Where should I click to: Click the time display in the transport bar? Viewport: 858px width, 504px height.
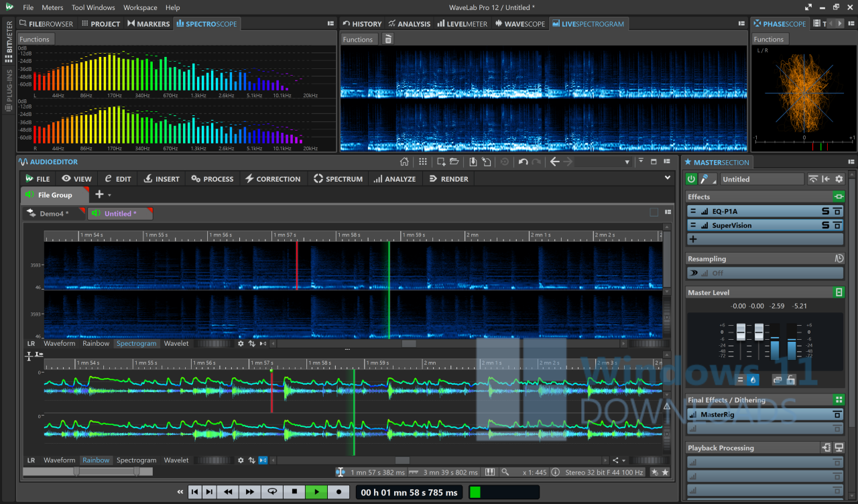409,491
